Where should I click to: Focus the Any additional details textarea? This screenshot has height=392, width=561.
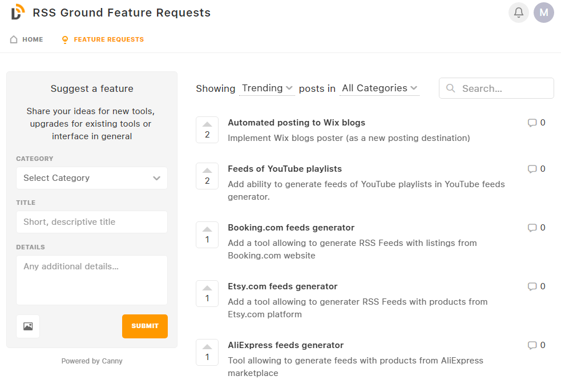92,280
